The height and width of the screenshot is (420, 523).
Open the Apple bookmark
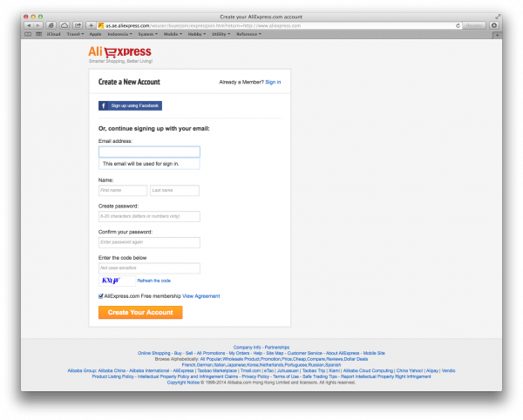tap(95, 34)
